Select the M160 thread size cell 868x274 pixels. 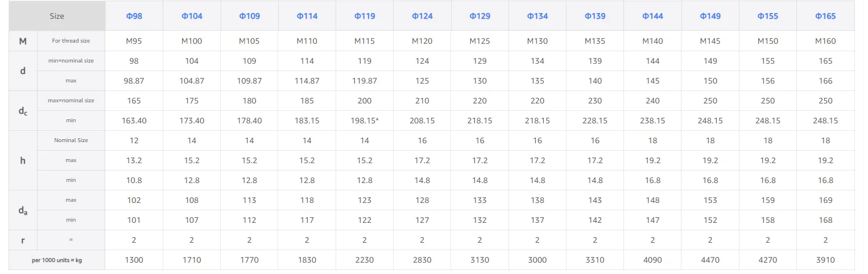(825, 41)
